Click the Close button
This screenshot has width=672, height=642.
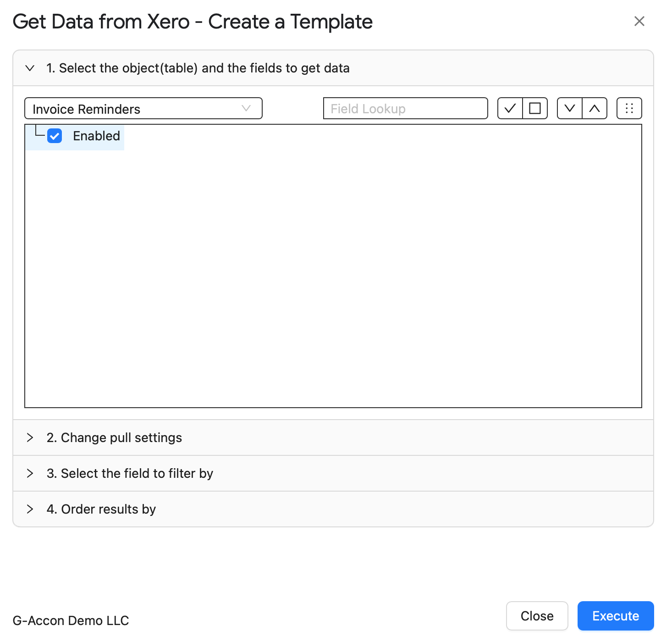(537, 616)
